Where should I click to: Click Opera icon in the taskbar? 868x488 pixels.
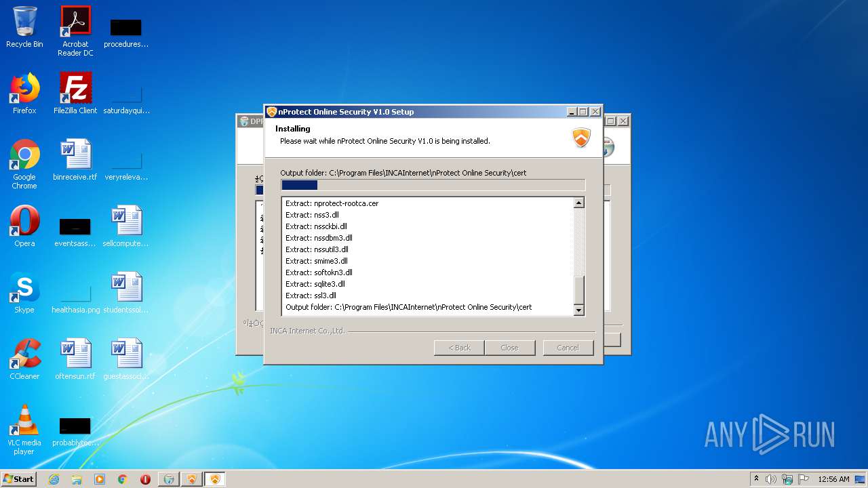[145, 479]
